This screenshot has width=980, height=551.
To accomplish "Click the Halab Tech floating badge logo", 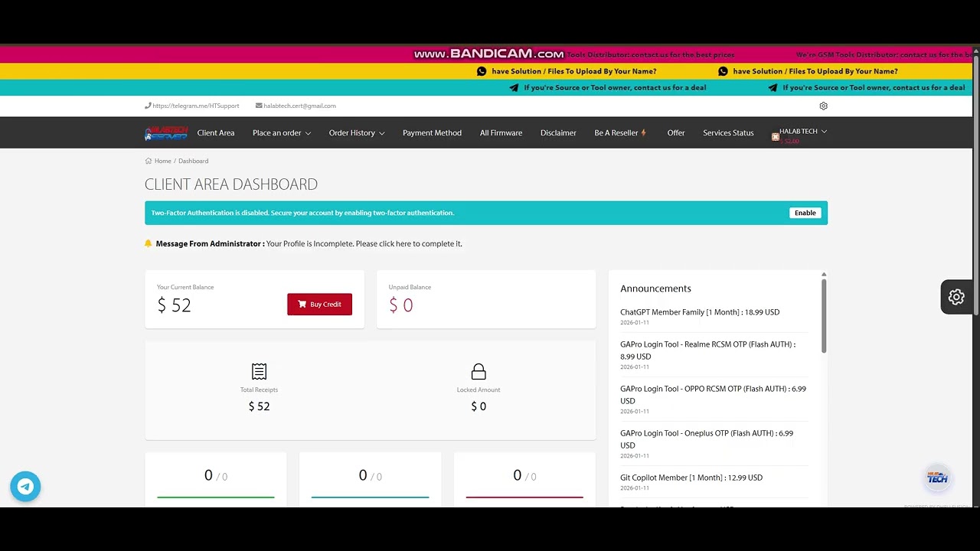I will pos(937,478).
